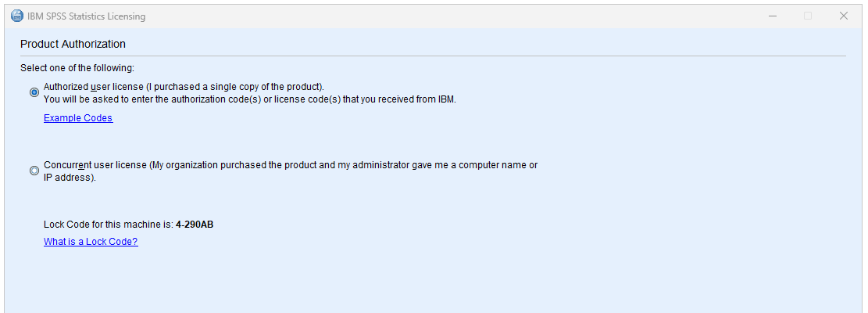868x313 pixels.
Task: Click the lock code value 4-290AB
Action: [x=195, y=225]
